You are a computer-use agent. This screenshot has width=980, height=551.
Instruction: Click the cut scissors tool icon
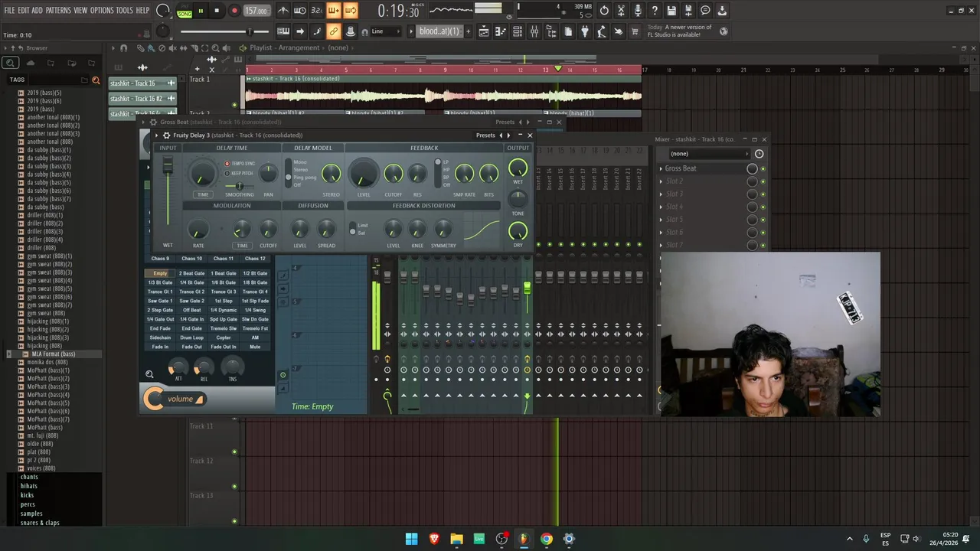point(621,11)
